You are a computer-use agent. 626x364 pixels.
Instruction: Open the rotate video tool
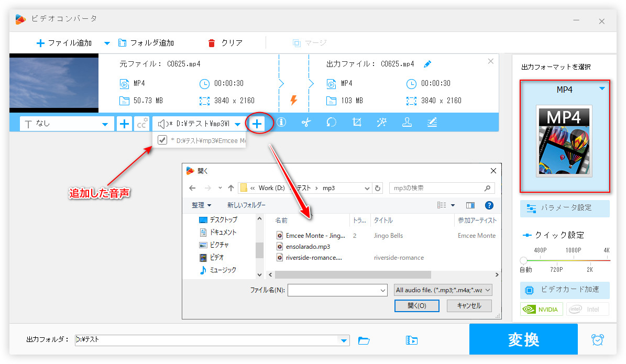[x=331, y=123]
